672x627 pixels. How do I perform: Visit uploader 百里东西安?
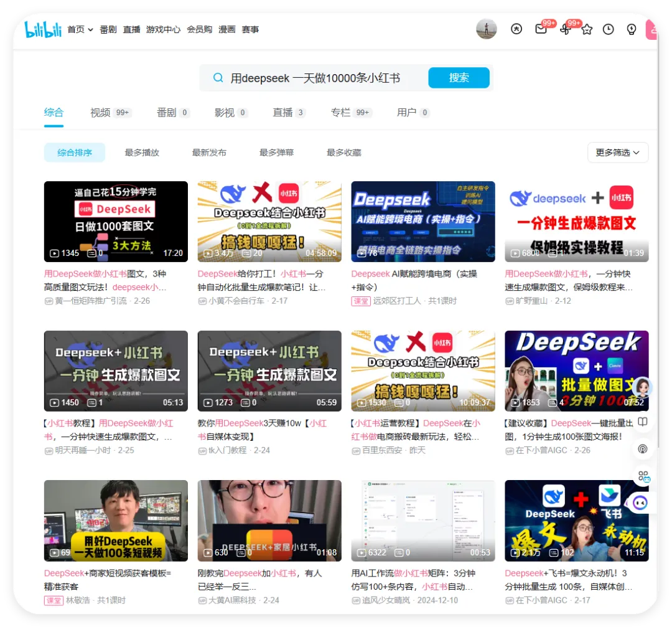tap(382, 450)
